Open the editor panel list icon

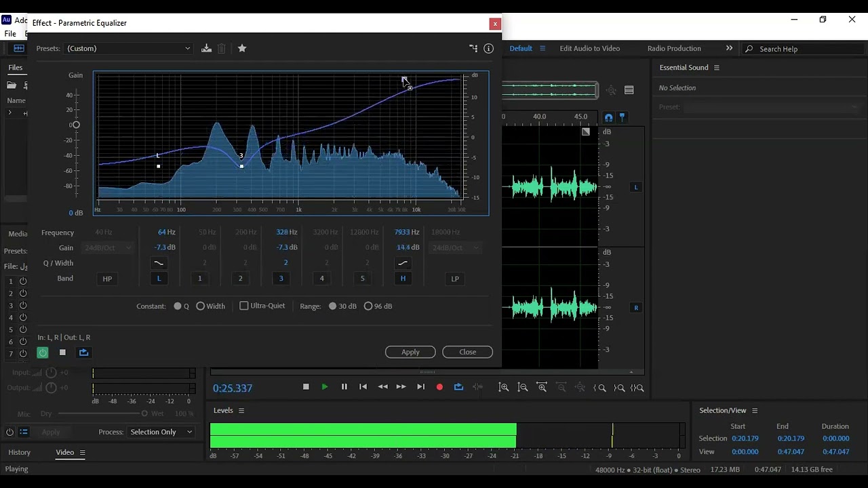click(x=629, y=90)
